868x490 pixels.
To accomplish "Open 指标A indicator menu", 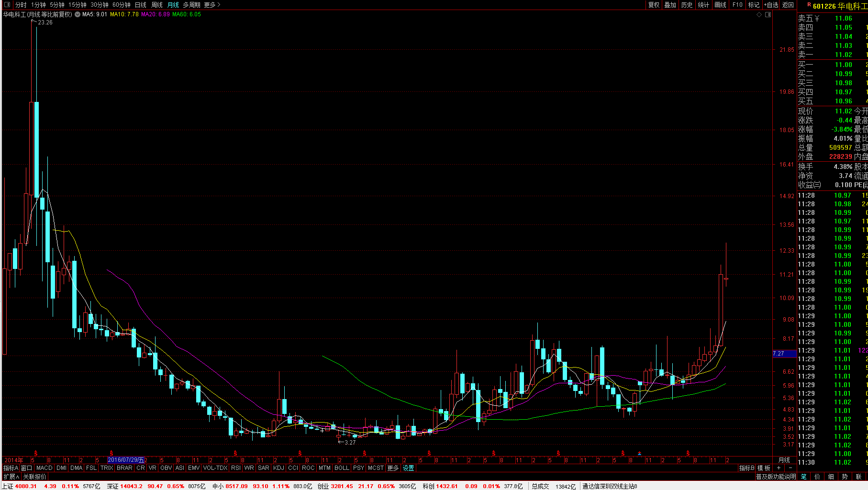I will point(11,468).
